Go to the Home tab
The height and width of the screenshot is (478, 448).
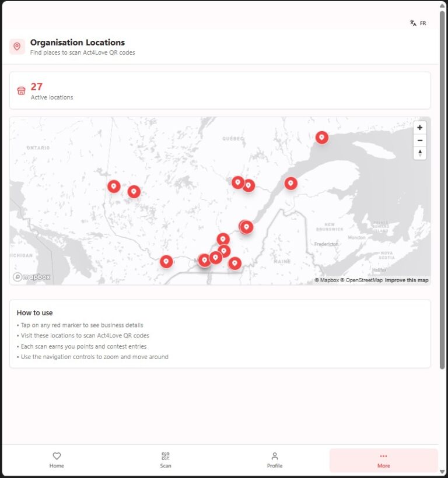(57, 460)
